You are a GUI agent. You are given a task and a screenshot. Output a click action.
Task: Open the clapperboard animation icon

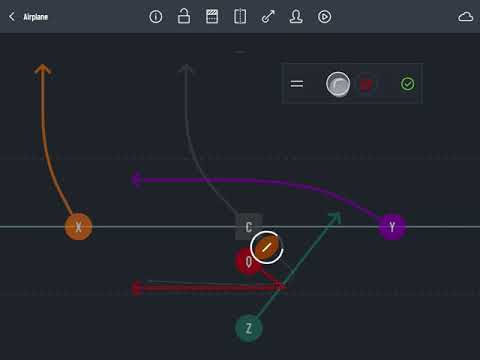pos(212,17)
